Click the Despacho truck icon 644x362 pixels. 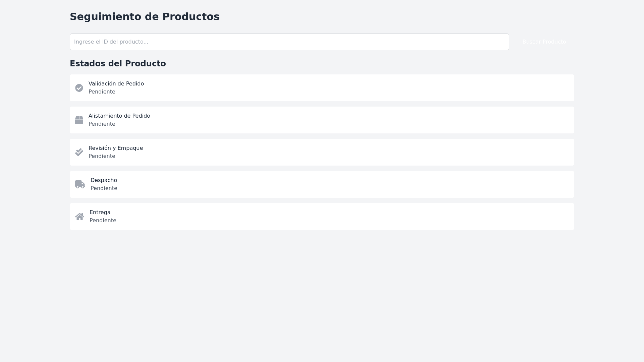point(80,184)
